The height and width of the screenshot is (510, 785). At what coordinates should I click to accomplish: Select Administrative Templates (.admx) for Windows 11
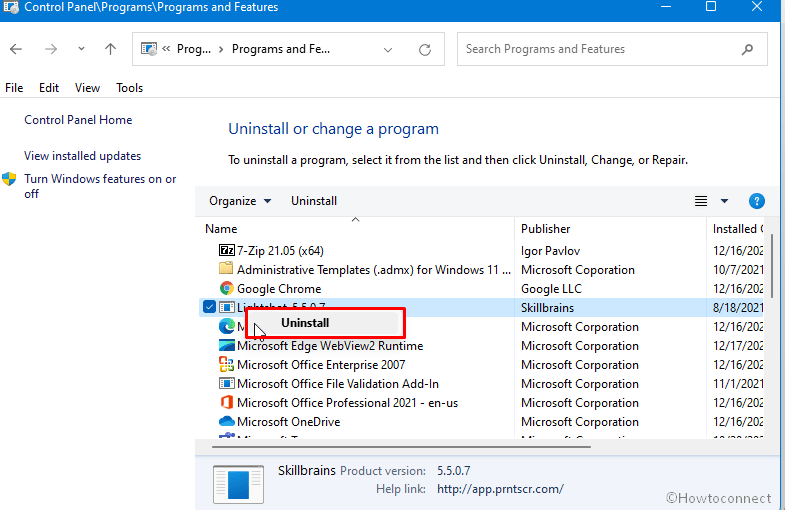click(373, 270)
